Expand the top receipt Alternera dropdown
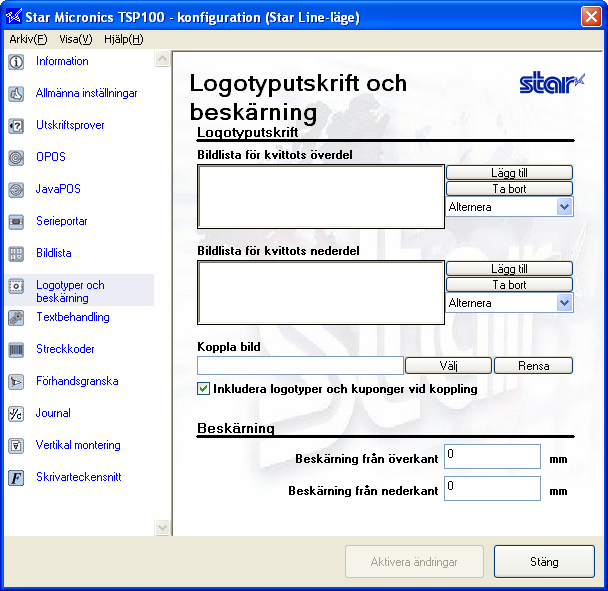The width and height of the screenshot is (608, 591). click(x=564, y=207)
